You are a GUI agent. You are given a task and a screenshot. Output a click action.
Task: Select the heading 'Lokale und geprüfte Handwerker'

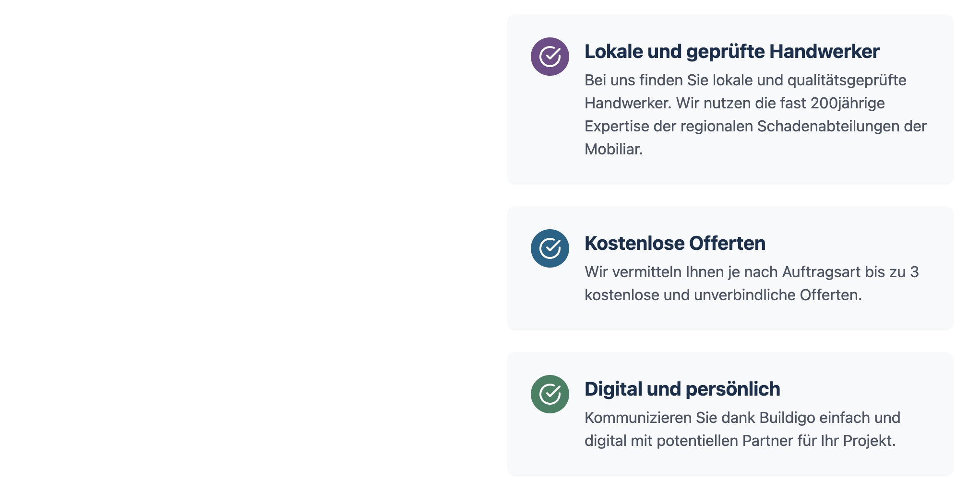[732, 52]
